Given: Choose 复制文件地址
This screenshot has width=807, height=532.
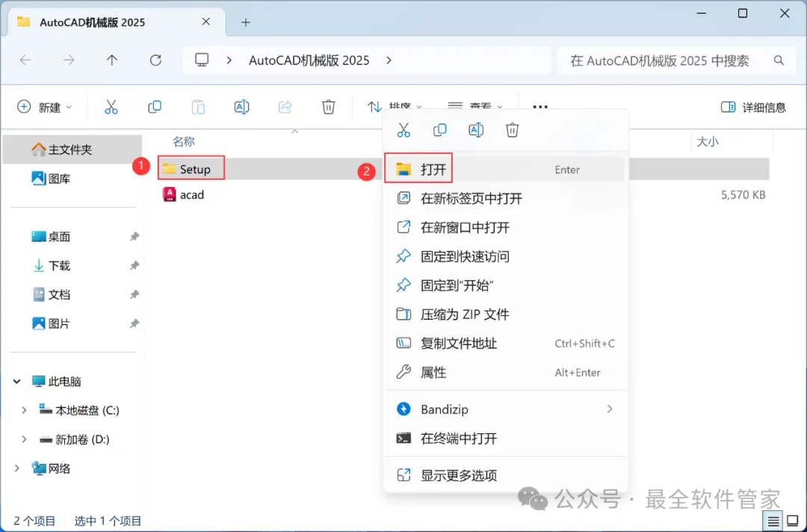Looking at the screenshot, I should point(505,343).
